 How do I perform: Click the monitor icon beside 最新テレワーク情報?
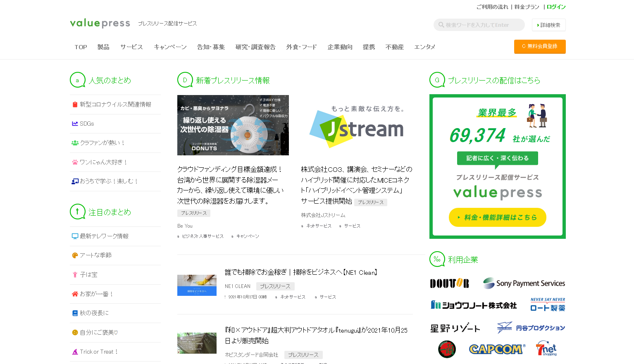point(75,236)
